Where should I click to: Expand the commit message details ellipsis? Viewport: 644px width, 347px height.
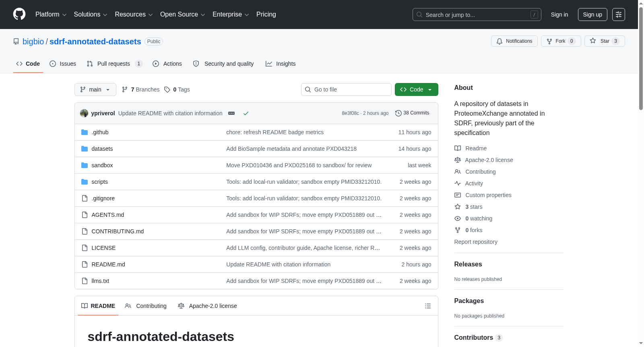[x=231, y=113]
